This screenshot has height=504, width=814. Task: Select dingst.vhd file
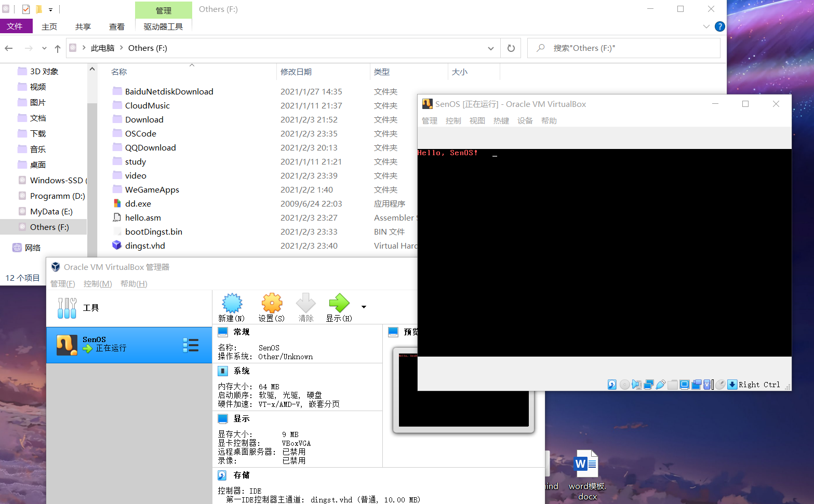coord(145,246)
